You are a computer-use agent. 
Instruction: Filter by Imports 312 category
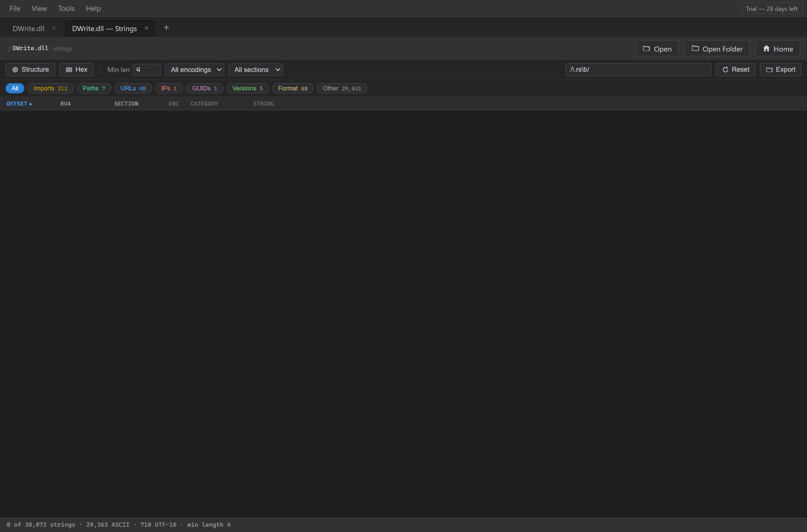pos(51,88)
